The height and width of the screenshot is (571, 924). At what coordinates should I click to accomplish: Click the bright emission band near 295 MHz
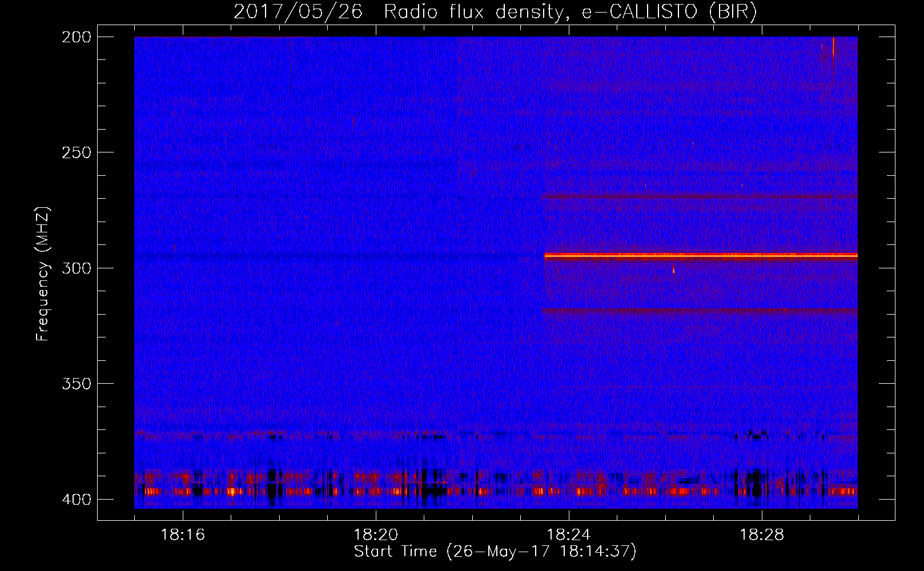tap(701, 256)
